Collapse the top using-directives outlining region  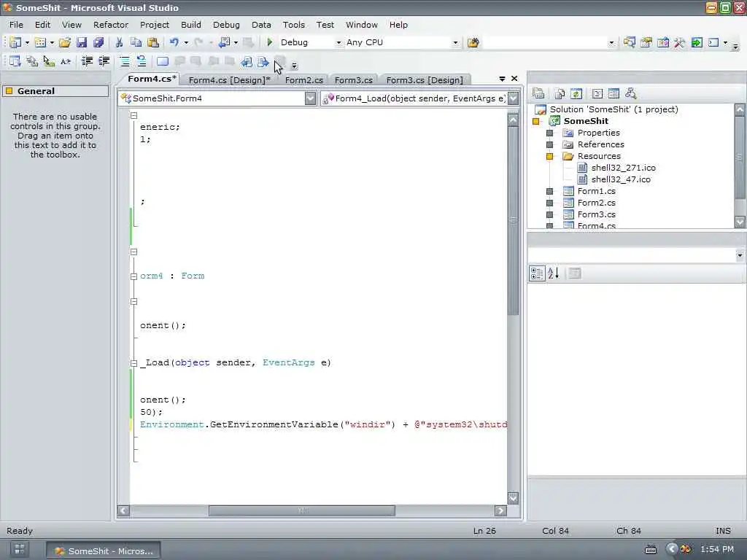(134, 116)
